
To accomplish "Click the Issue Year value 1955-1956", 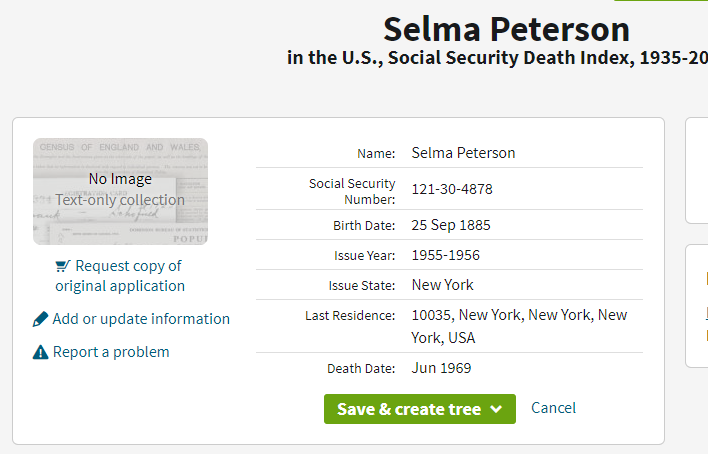I will [446, 255].
